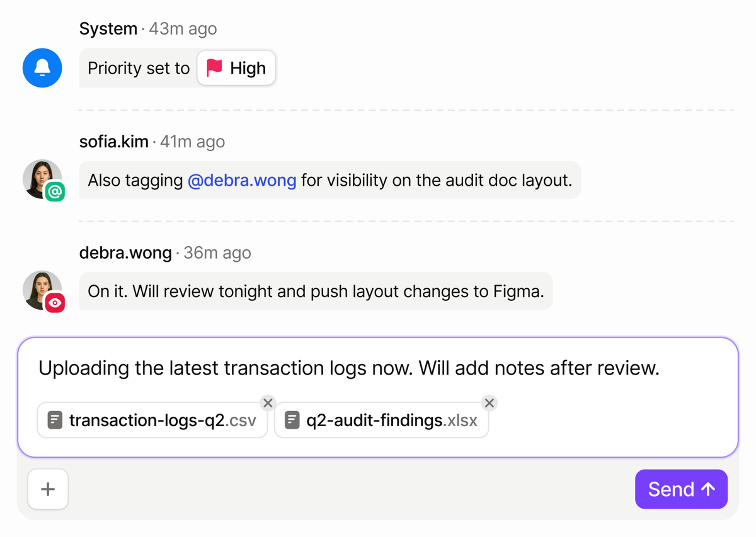Send the message with the Send button

click(x=680, y=489)
